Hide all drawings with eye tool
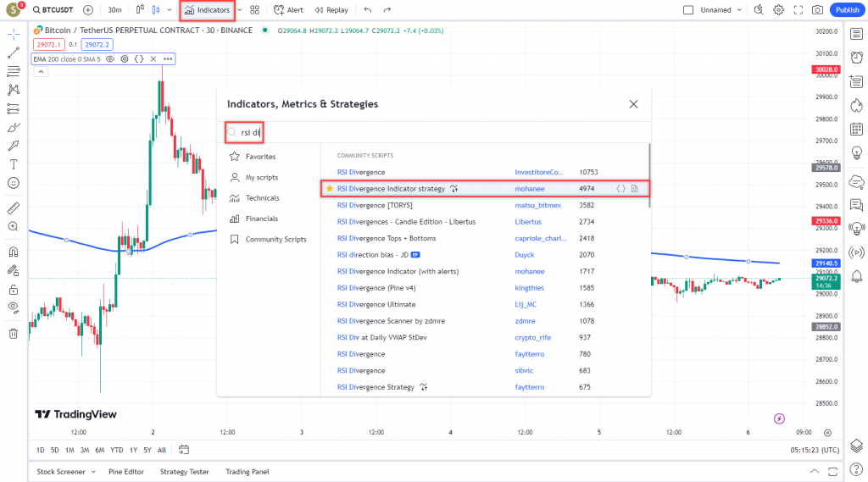868x482 pixels. coord(14,307)
